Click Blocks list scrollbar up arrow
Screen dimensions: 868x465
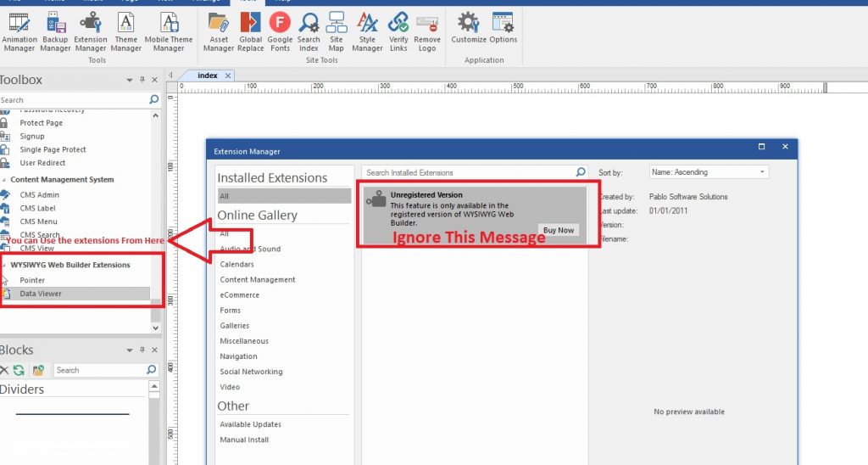coord(154,386)
